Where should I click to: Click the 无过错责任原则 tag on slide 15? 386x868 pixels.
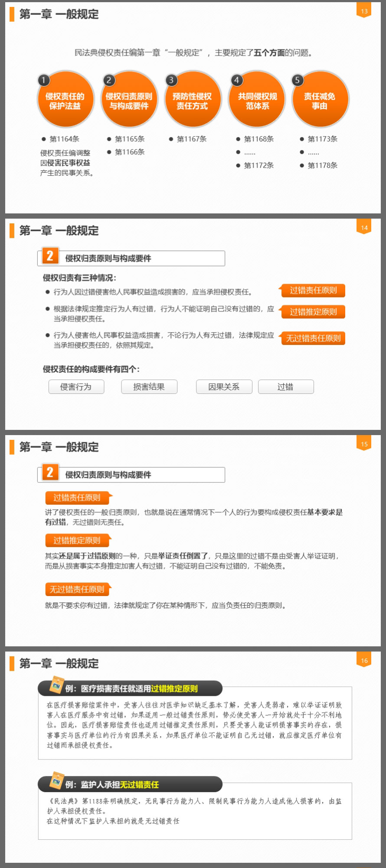pos(79,590)
